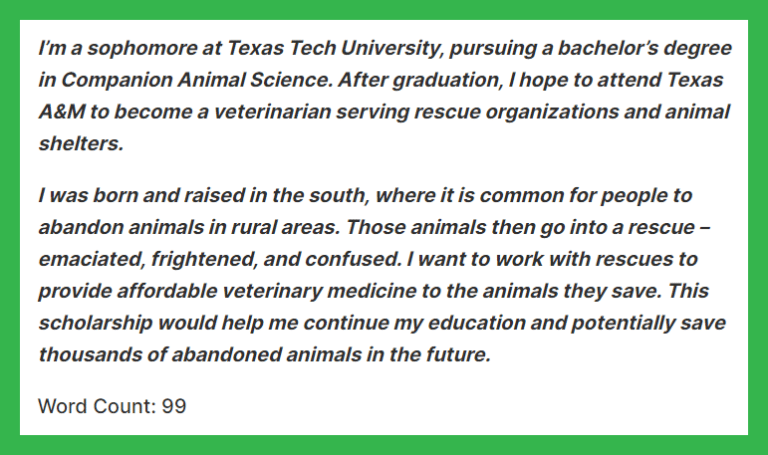Screen dimensions: 768x455
Task: Click the "Word Count: 99" label
Action: 112,406
